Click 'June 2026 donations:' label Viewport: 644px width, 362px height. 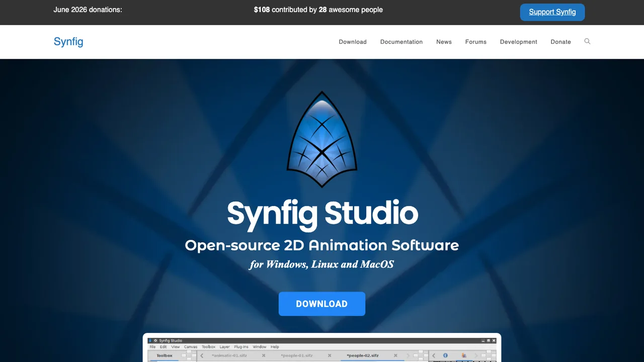coord(88,10)
